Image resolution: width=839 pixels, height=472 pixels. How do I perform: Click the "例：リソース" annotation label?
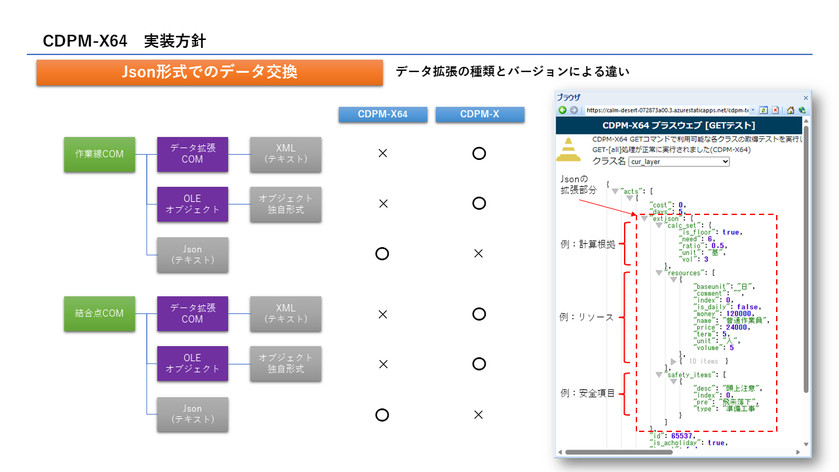[586, 317]
